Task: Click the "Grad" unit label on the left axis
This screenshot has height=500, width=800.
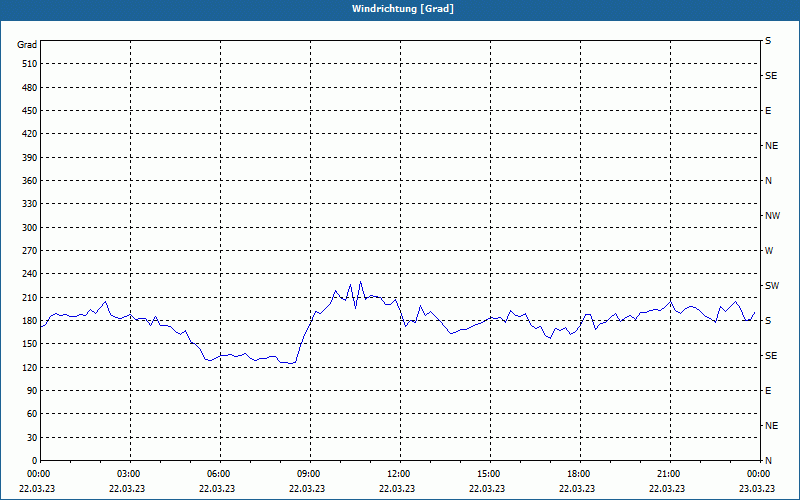Action: [27, 45]
